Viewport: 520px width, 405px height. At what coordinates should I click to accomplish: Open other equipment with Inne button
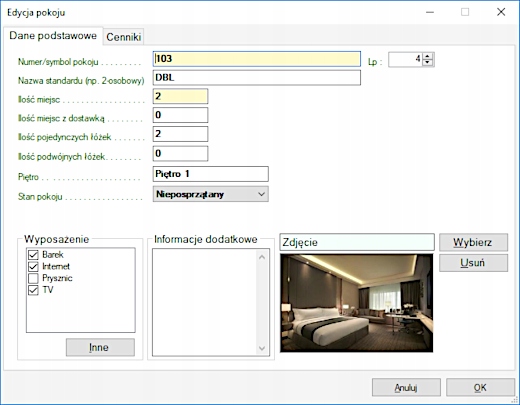coord(100,347)
